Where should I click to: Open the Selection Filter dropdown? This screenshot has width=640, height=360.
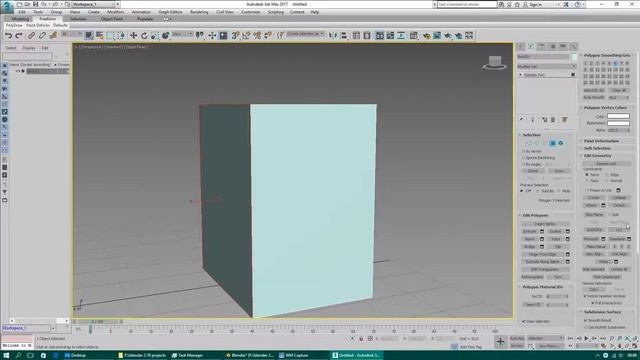(71, 35)
